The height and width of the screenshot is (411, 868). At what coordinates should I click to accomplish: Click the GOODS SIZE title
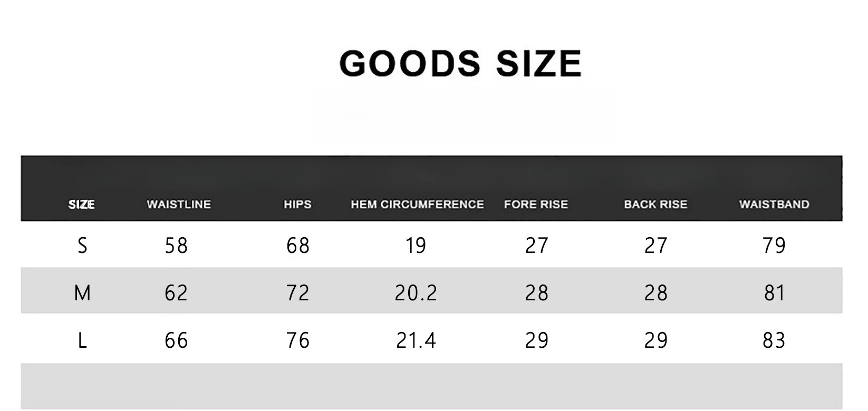[460, 63]
